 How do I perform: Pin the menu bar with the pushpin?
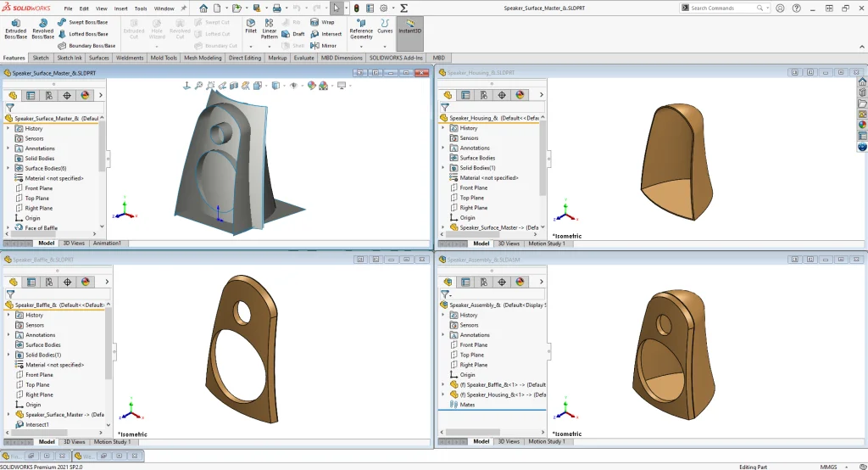[x=184, y=8]
